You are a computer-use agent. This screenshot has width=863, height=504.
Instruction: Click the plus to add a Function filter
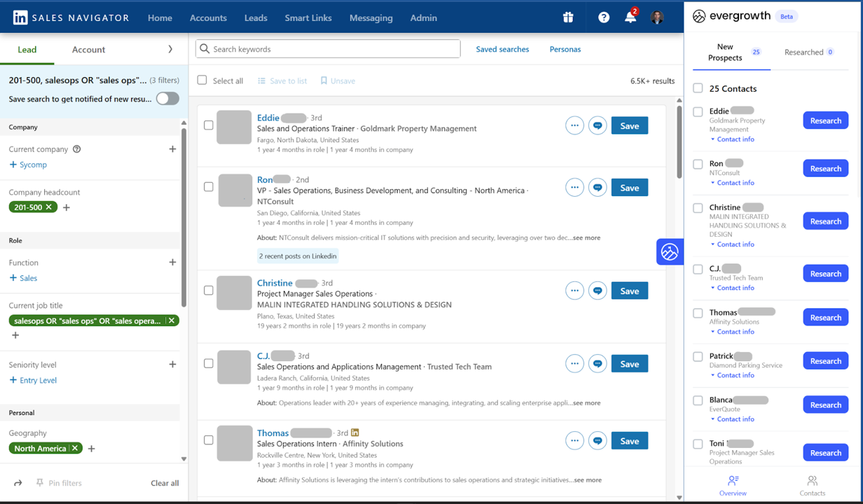[x=172, y=262]
